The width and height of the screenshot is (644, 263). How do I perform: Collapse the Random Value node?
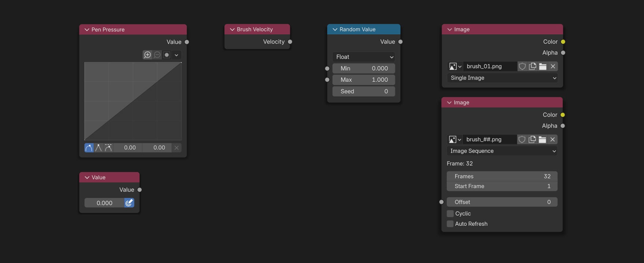[335, 29]
